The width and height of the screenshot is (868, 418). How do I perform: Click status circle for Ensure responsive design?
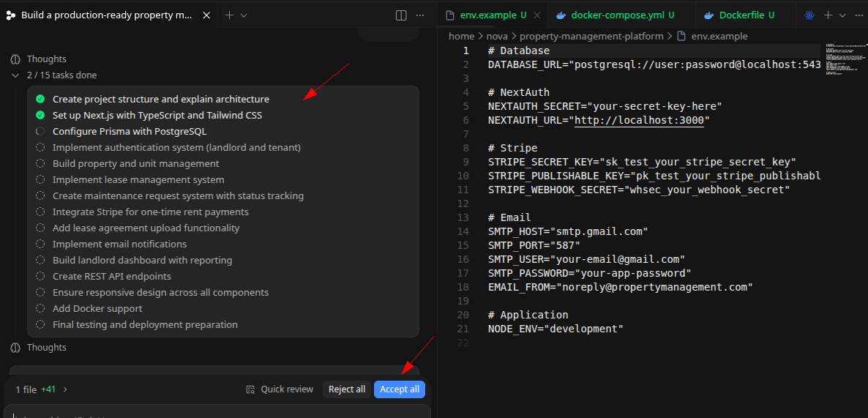click(x=40, y=292)
